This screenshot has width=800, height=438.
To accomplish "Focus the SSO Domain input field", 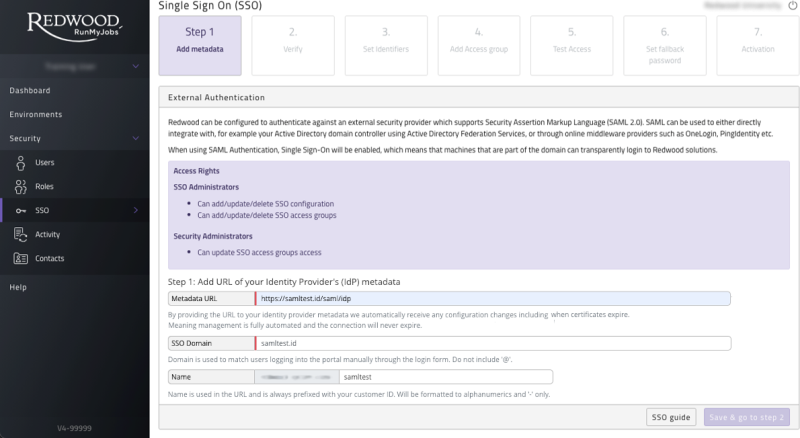I will pyautogui.click(x=490, y=343).
